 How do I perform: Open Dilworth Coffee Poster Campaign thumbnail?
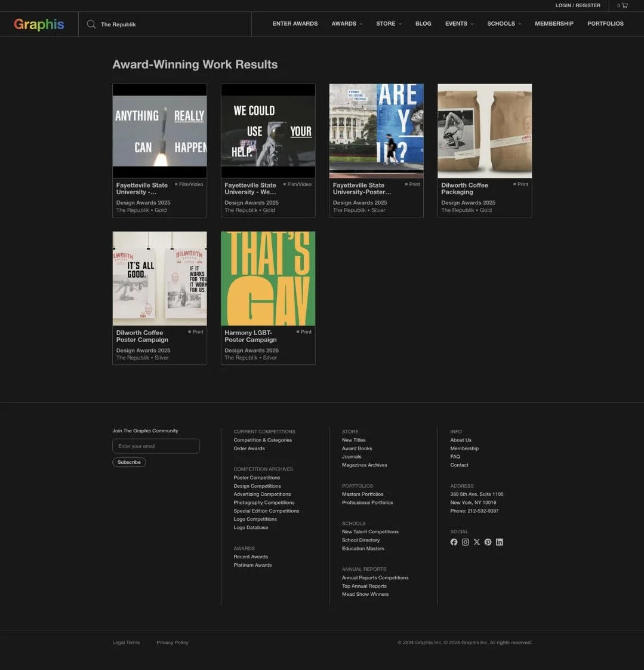tap(160, 279)
